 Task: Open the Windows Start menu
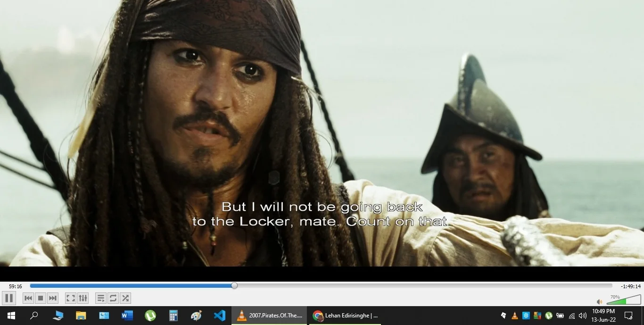(x=11, y=316)
